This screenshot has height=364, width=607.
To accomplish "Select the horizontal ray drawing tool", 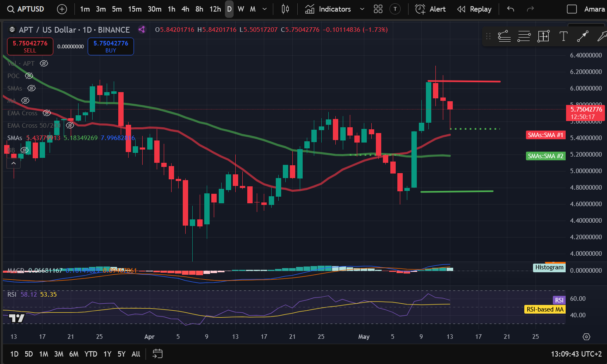I will pos(504,36).
